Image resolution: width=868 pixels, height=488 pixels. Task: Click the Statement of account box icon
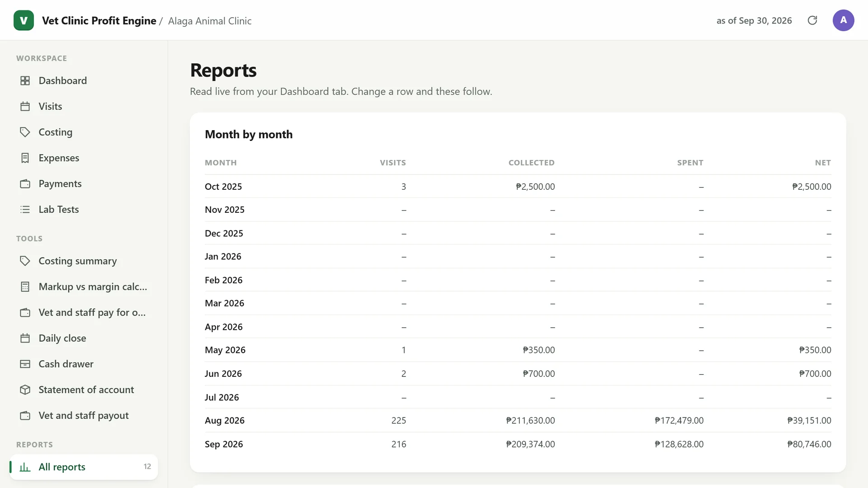click(25, 389)
